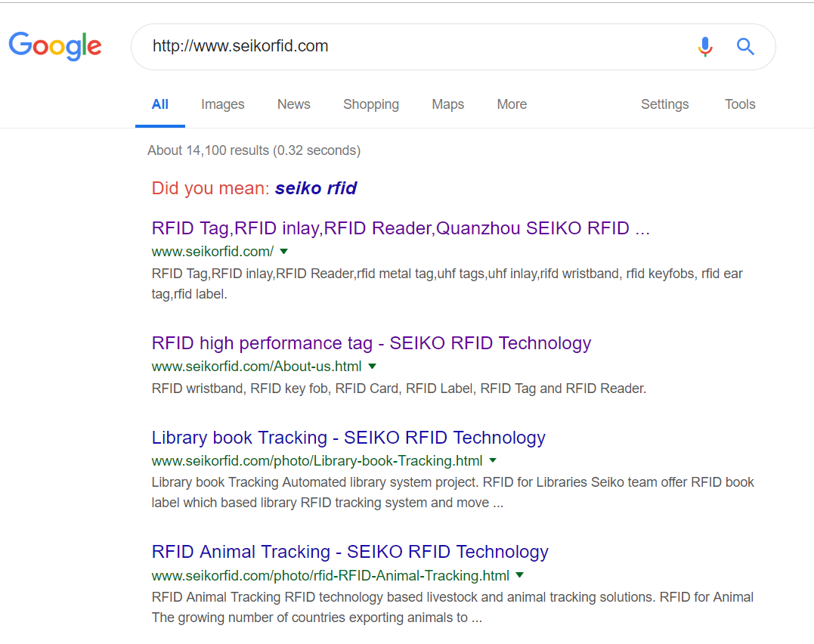This screenshot has height=644, width=814.
Task: Click 'About 14,100 results' stats text
Action: pos(254,150)
